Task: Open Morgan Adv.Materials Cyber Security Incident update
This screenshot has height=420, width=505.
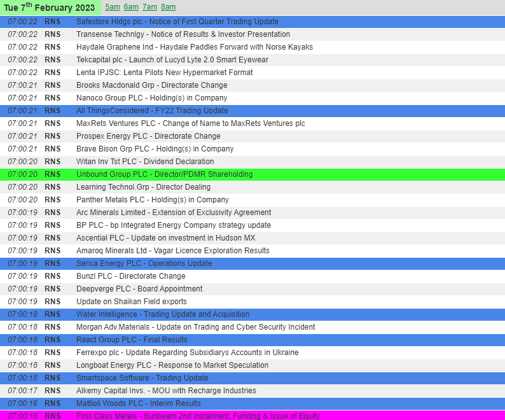Action: pyautogui.click(x=195, y=327)
